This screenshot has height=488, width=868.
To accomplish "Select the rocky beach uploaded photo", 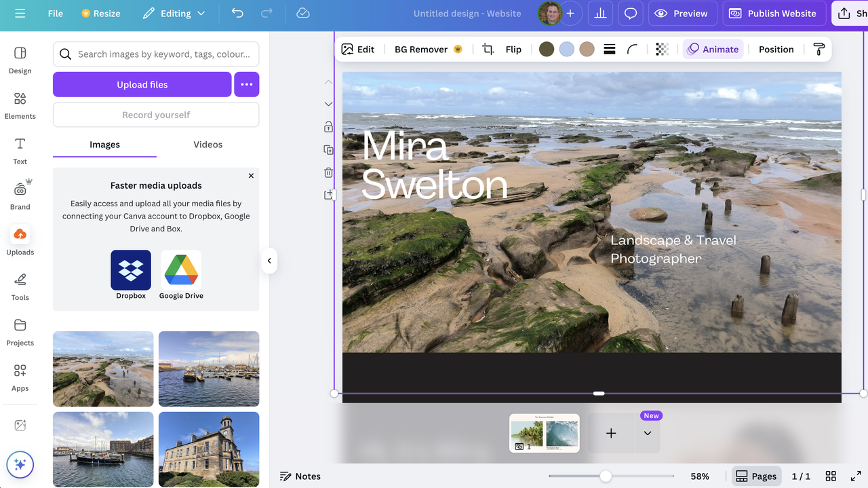I will pos(103,369).
